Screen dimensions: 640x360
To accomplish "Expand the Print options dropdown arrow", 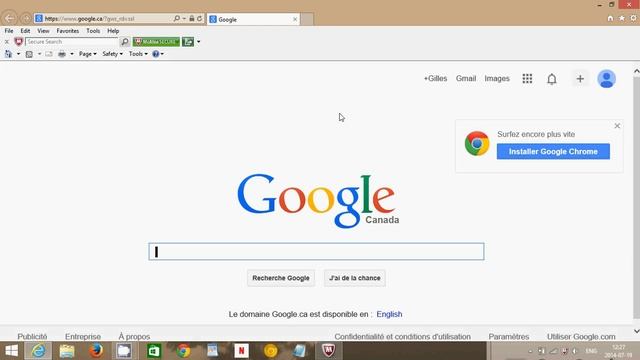I will click(x=72, y=54).
